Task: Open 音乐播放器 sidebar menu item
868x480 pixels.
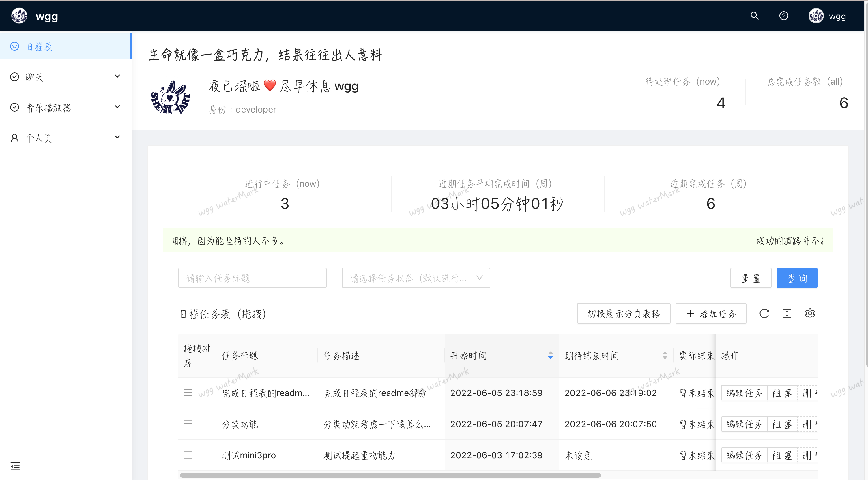Action: 66,108
